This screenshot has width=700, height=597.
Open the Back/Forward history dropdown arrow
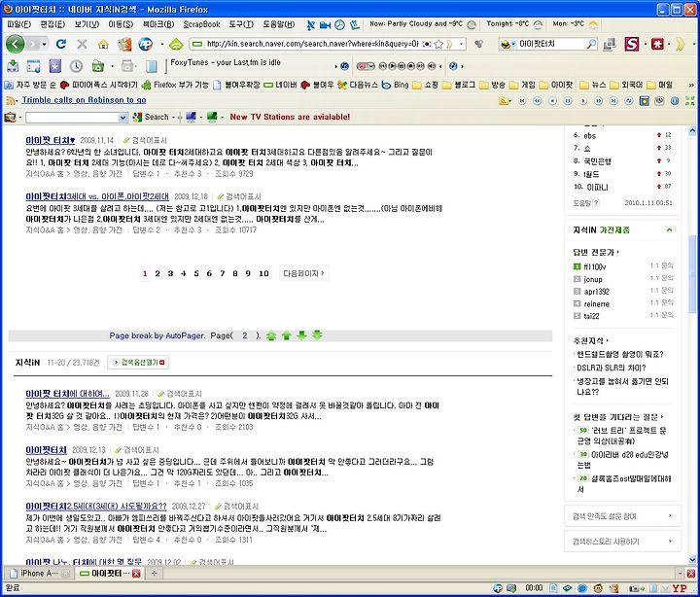pos(44,44)
